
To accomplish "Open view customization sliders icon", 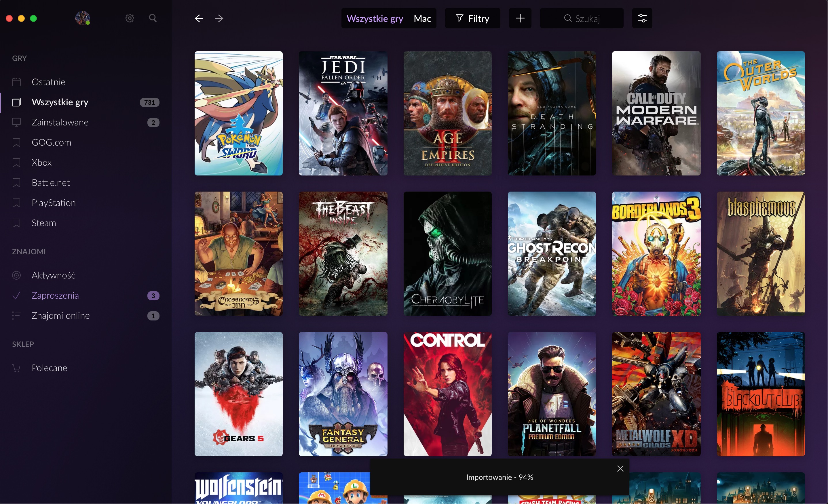I will point(642,18).
